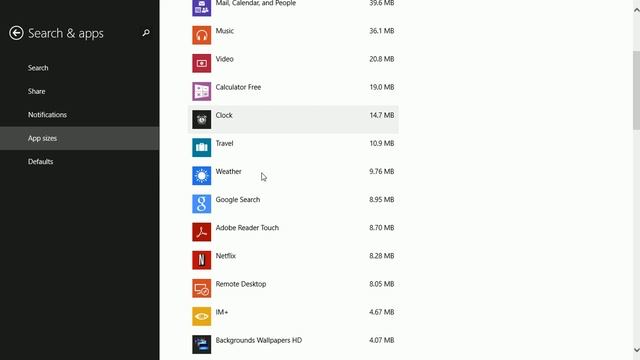The height and width of the screenshot is (360, 640).
Task: Click the Backgrounds Wallpapers HD app icon
Action: (x=202, y=345)
